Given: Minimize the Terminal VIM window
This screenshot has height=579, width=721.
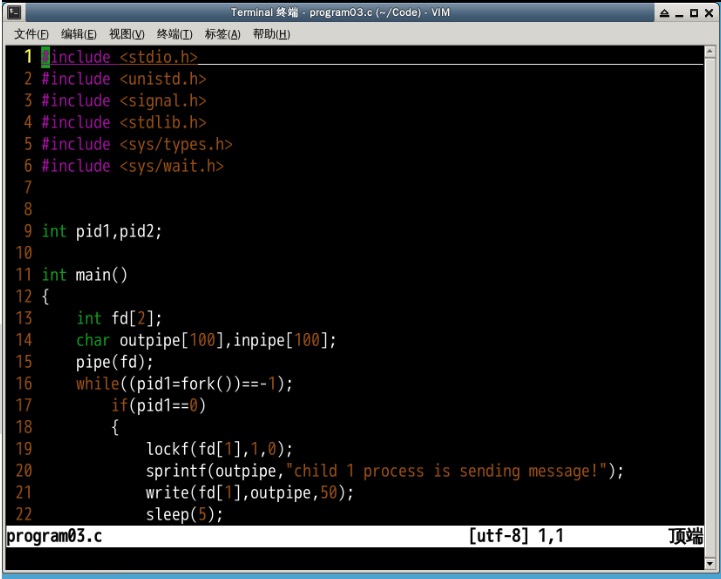Looking at the screenshot, I should [679, 13].
